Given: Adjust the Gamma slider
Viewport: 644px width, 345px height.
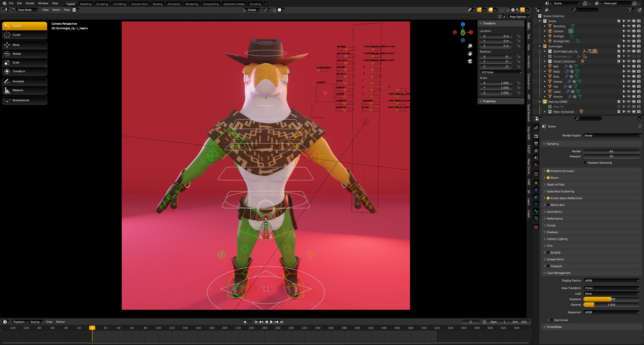Looking at the screenshot, I should tap(612, 305).
